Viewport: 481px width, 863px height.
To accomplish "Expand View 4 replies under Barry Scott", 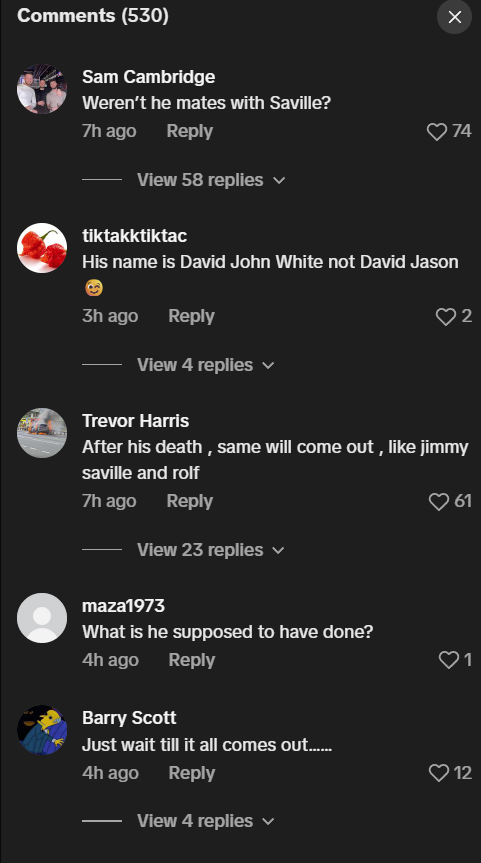I will tap(206, 821).
